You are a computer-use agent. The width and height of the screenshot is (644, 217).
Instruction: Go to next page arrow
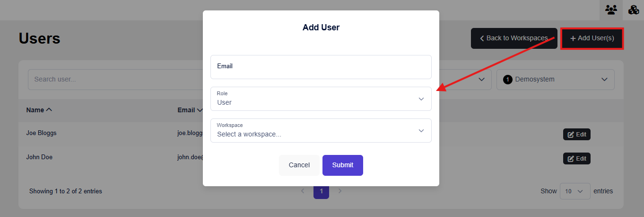(x=340, y=191)
